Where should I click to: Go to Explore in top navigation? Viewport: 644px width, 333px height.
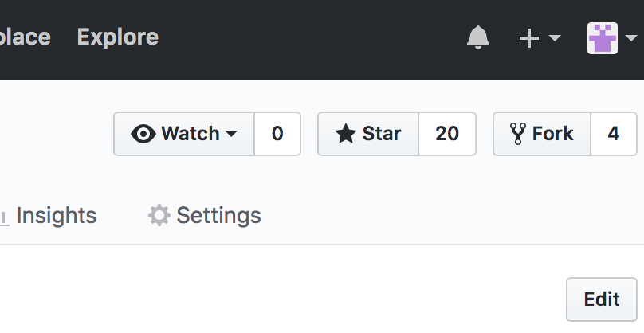coord(118,37)
